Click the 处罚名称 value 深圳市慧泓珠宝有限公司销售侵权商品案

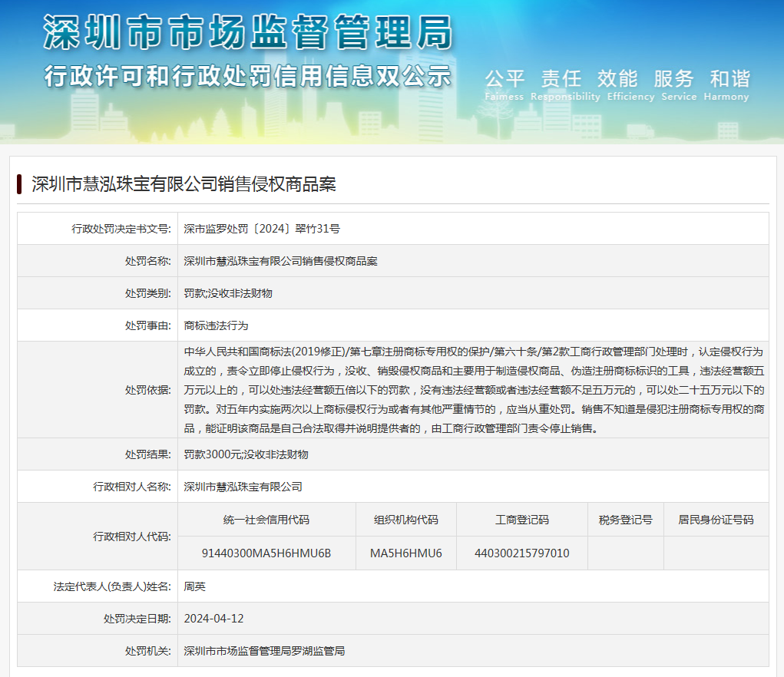280,261
